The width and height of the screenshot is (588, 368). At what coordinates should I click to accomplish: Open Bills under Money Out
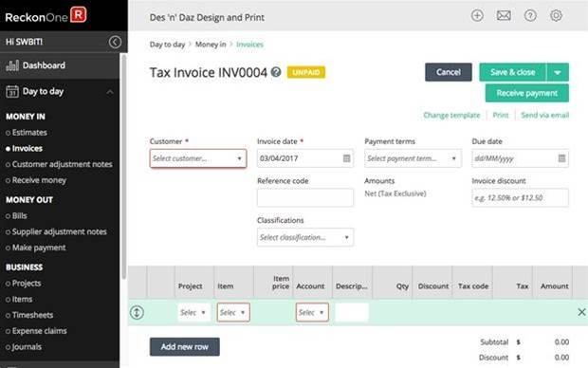pyautogui.click(x=20, y=216)
